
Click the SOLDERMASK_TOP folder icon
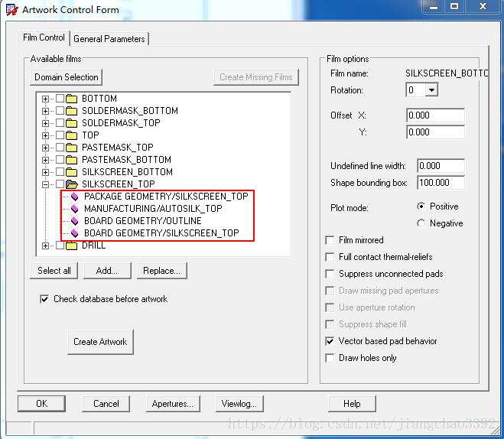point(71,123)
